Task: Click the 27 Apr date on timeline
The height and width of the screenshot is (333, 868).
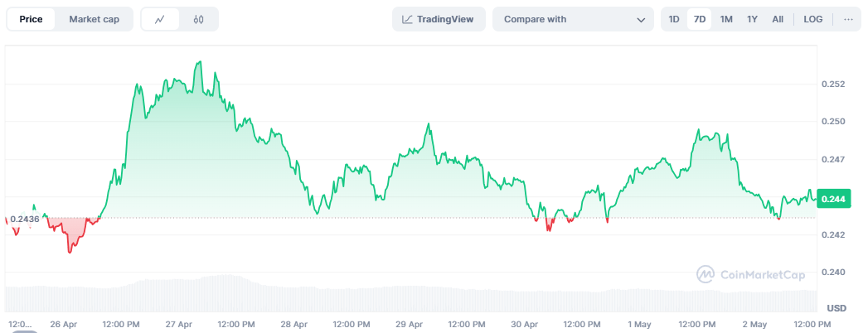Action: 179,323
